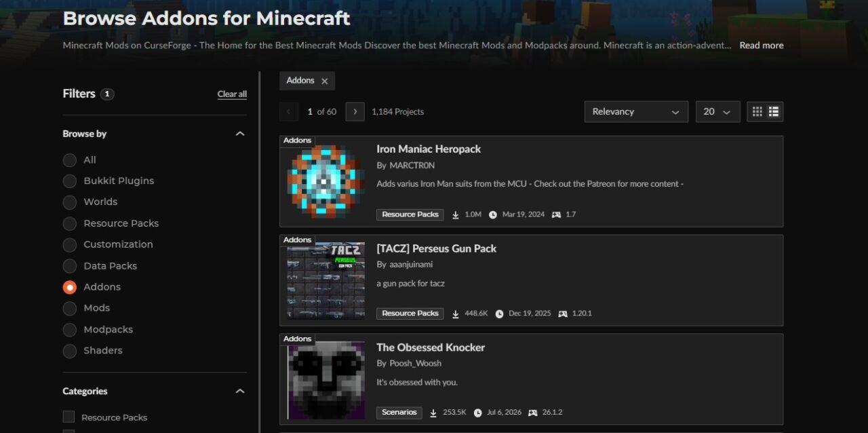Remove the Addons filter chip via X

(324, 81)
